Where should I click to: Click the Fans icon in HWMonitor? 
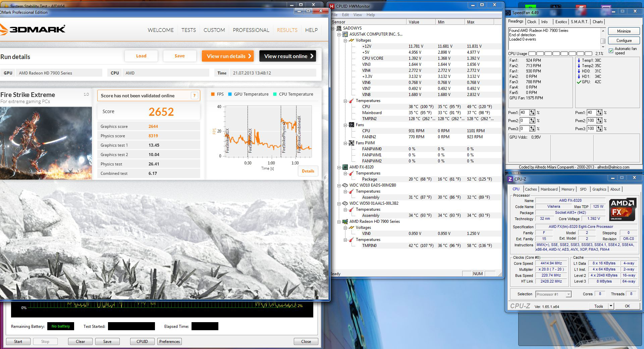pos(351,125)
